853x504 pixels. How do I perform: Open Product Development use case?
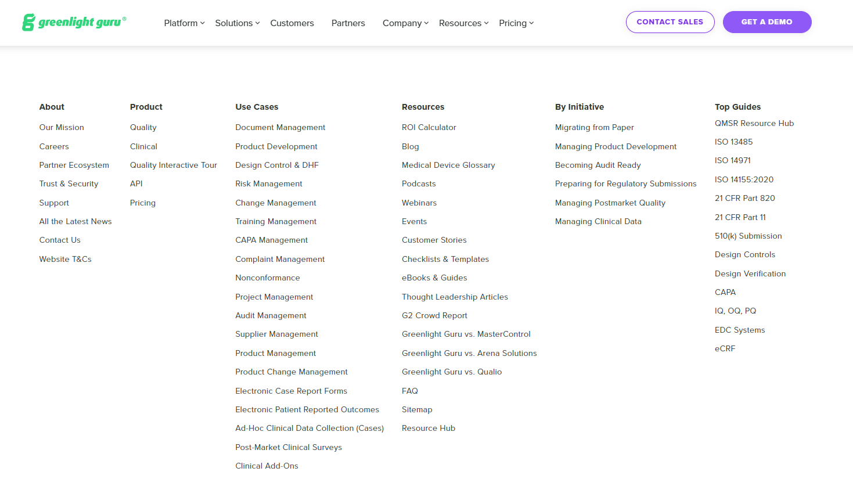[276, 146]
